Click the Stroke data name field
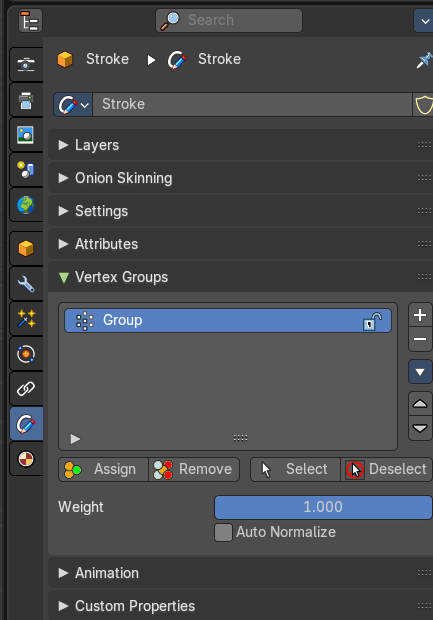Screen dimensions: 433x620 click(x=252, y=105)
